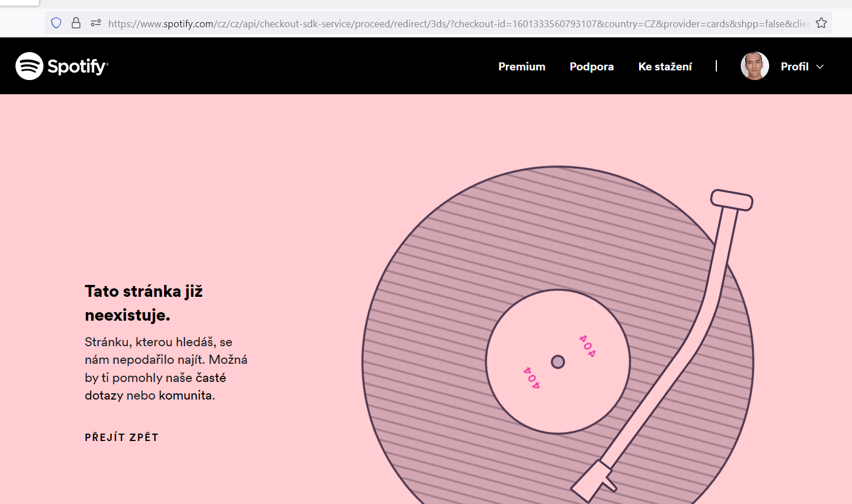Click the Spotify logo in the header
Viewport: 852px width, 504px height.
62,66
